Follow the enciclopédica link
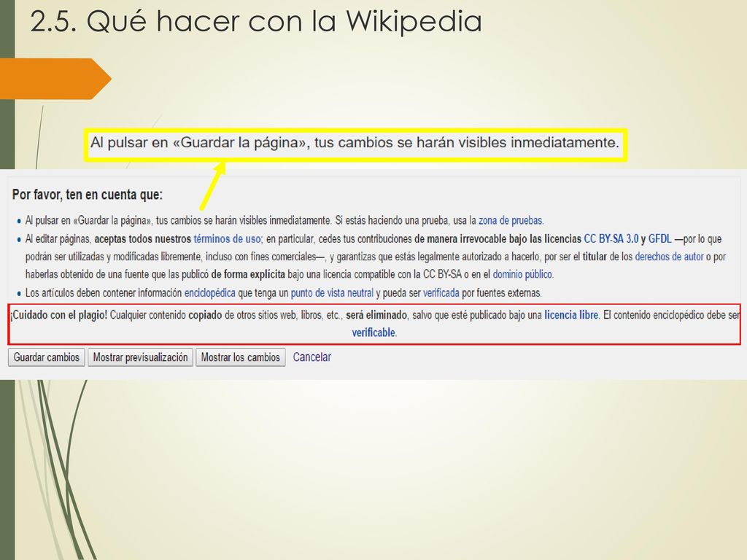747x560 pixels. click(x=209, y=293)
